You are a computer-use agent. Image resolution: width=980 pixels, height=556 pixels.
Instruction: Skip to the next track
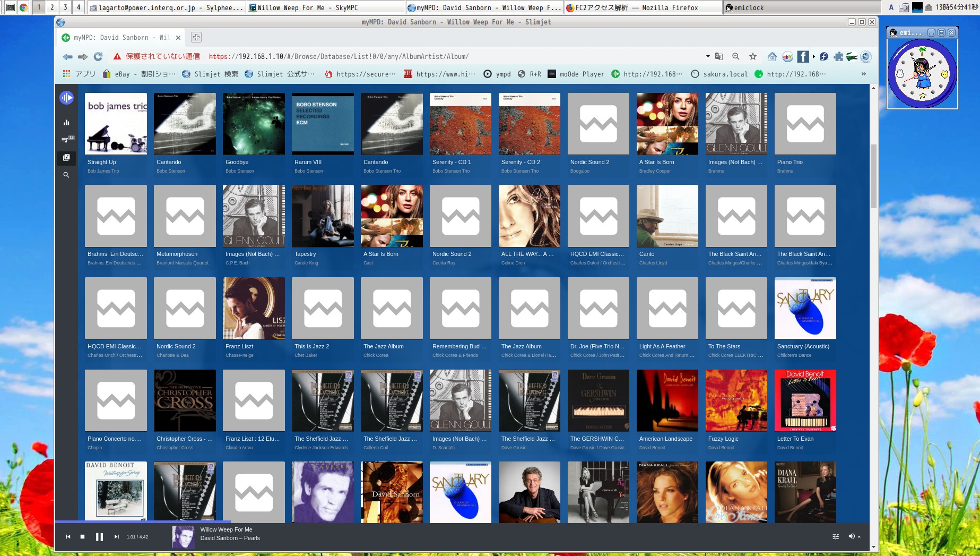tap(117, 537)
